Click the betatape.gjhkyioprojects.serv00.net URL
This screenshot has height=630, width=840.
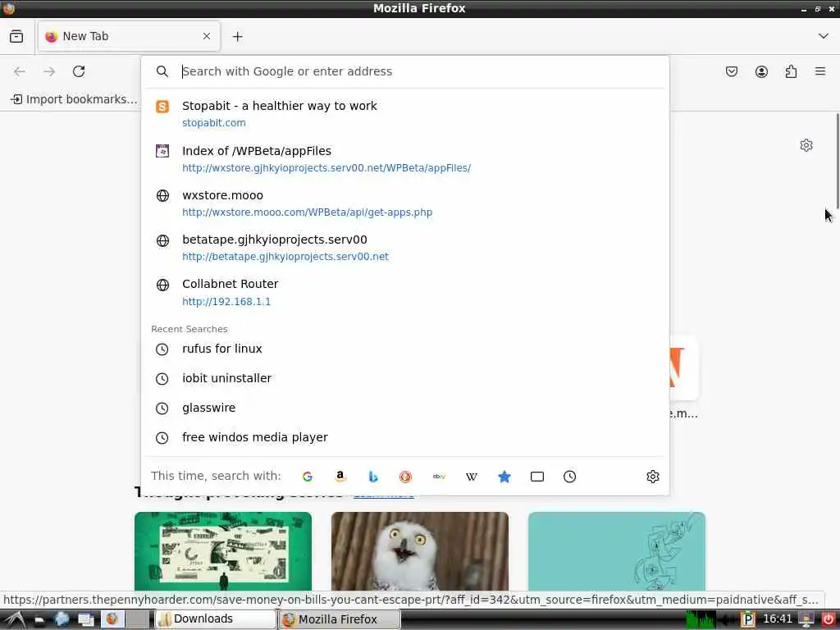coord(285,257)
